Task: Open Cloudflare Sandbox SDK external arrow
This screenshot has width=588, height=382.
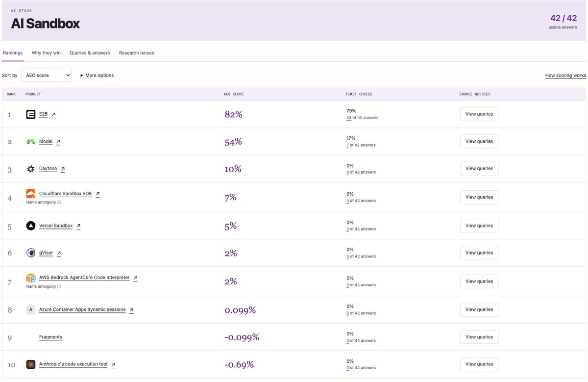Action: [98, 194]
